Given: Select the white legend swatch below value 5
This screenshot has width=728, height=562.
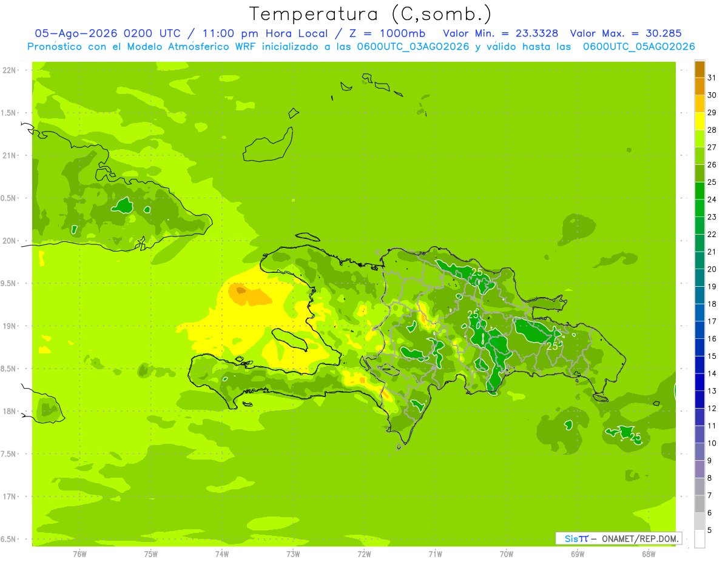Looking at the screenshot, I should (x=699, y=539).
